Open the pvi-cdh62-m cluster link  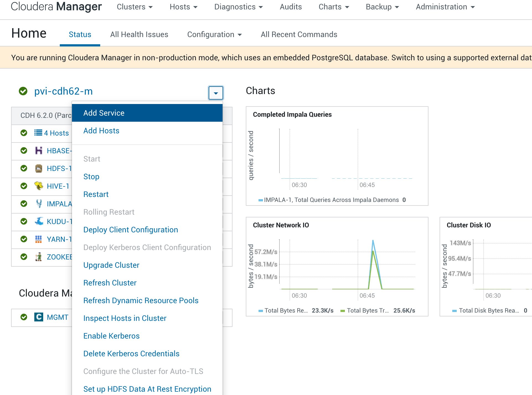[63, 91]
